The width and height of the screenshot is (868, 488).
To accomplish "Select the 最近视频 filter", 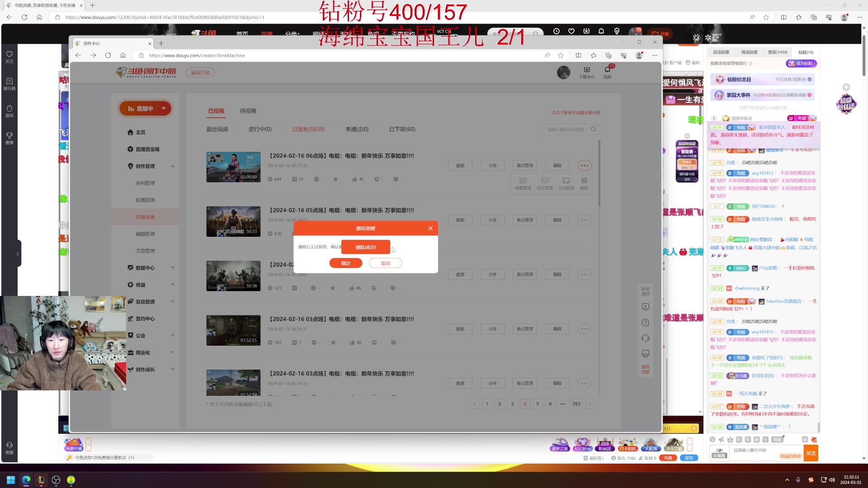I will [217, 129].
